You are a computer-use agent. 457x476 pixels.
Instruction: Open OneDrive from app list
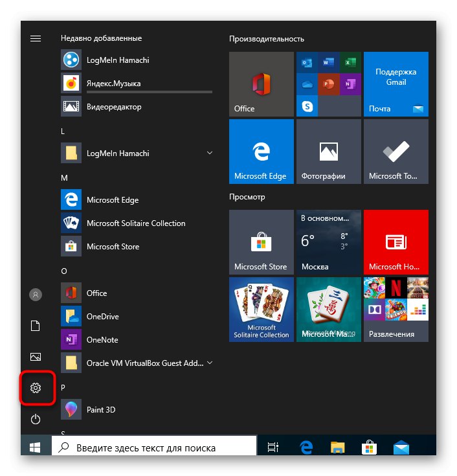[137, 316]
